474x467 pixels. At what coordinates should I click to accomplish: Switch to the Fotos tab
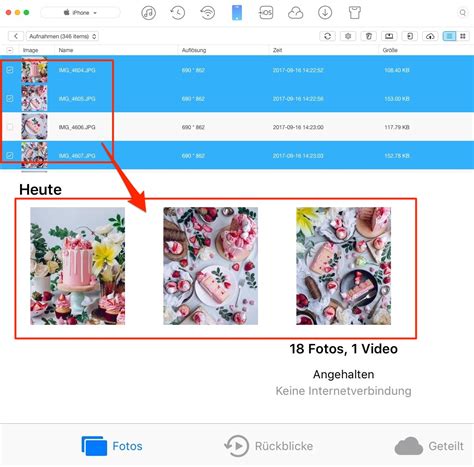(112, 446)
